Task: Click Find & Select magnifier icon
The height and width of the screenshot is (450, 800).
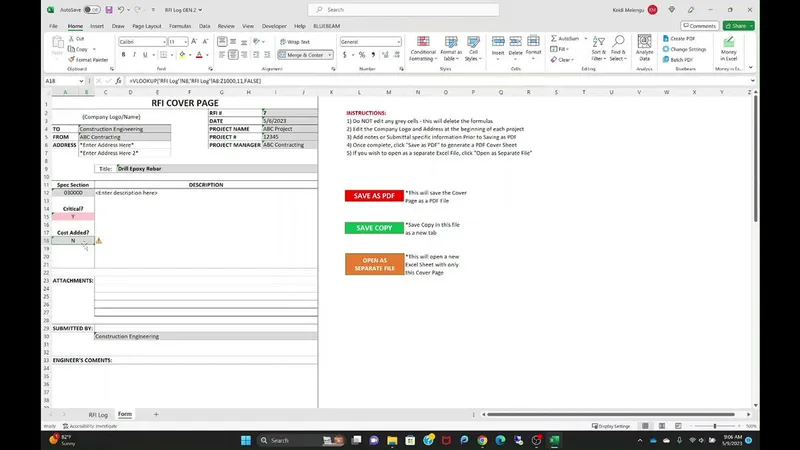Action: click(x=618, y=42)
